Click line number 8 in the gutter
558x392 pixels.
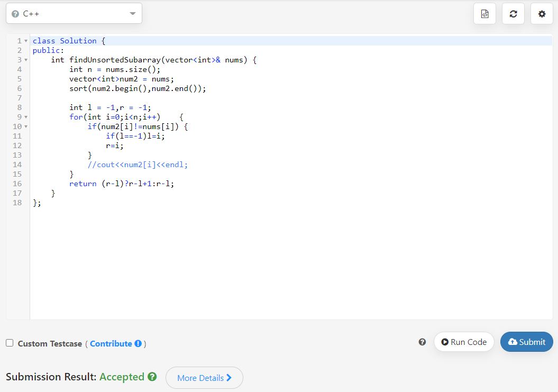click(19, 107)
